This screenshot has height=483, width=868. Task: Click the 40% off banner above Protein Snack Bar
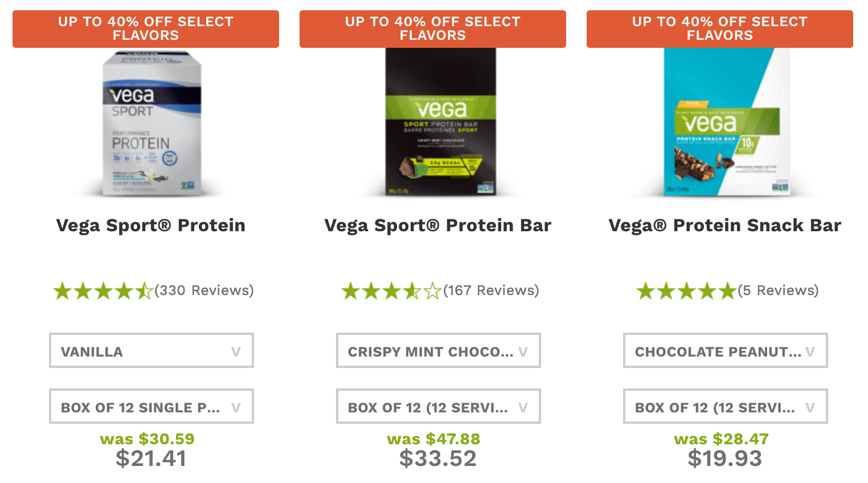click(720, 28)
